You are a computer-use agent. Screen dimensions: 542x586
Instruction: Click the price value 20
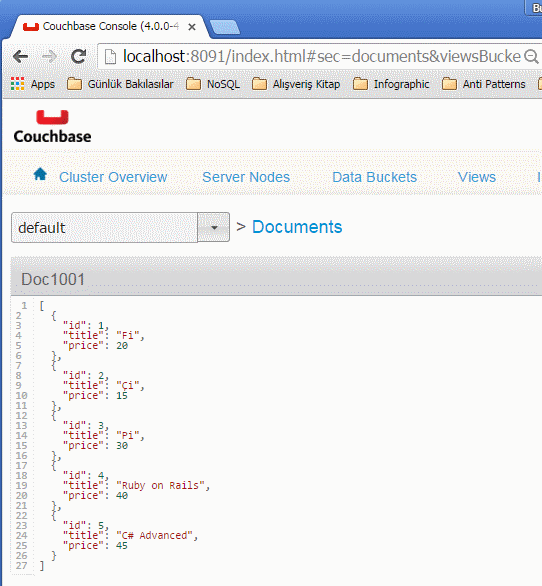(122, 346)
